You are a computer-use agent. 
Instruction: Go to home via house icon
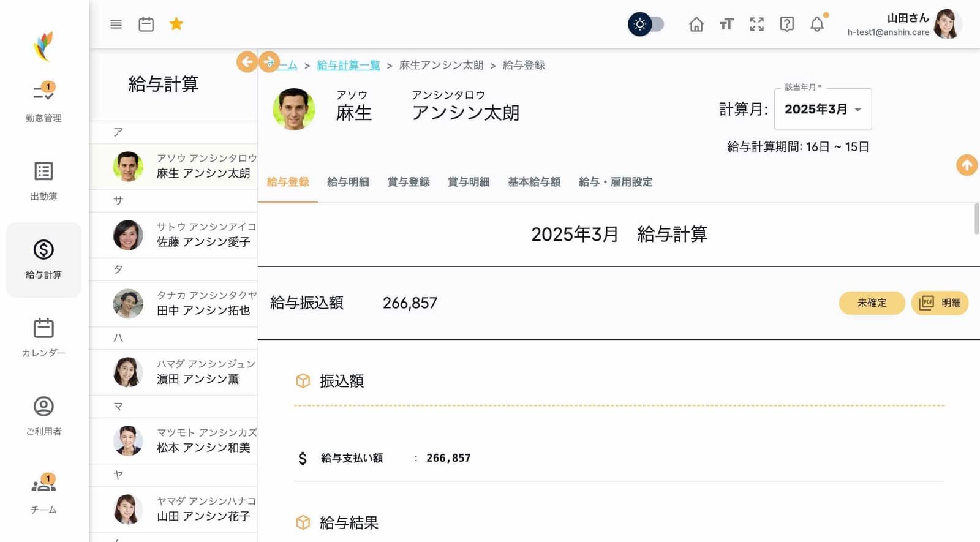(x=696, y=24)
